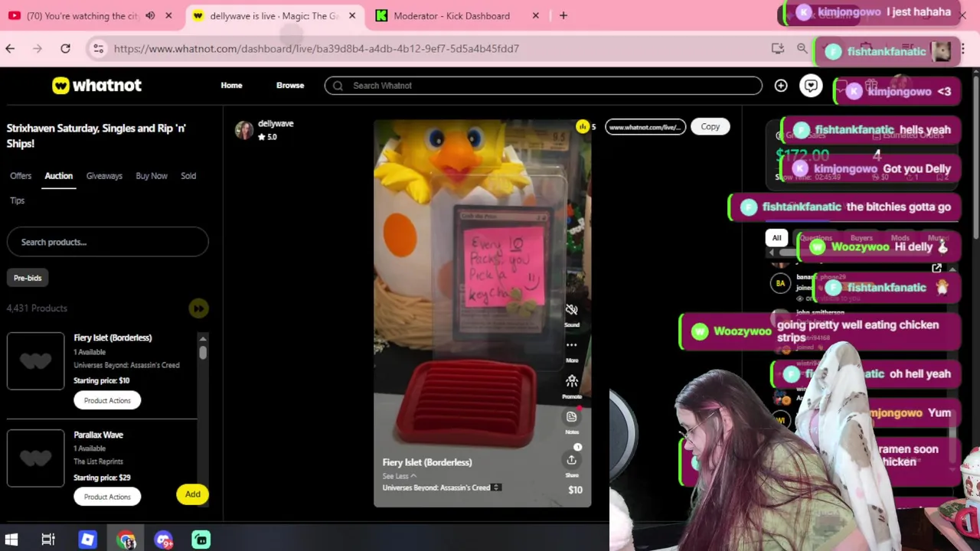Switch to the Moderator Kick Dashboard browser tab
Viewport: 980px width, 551px height.
(459, 15)
